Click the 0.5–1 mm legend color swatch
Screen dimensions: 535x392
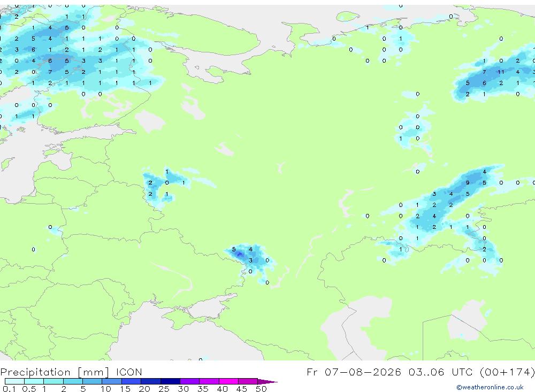(x=34, y=381)
